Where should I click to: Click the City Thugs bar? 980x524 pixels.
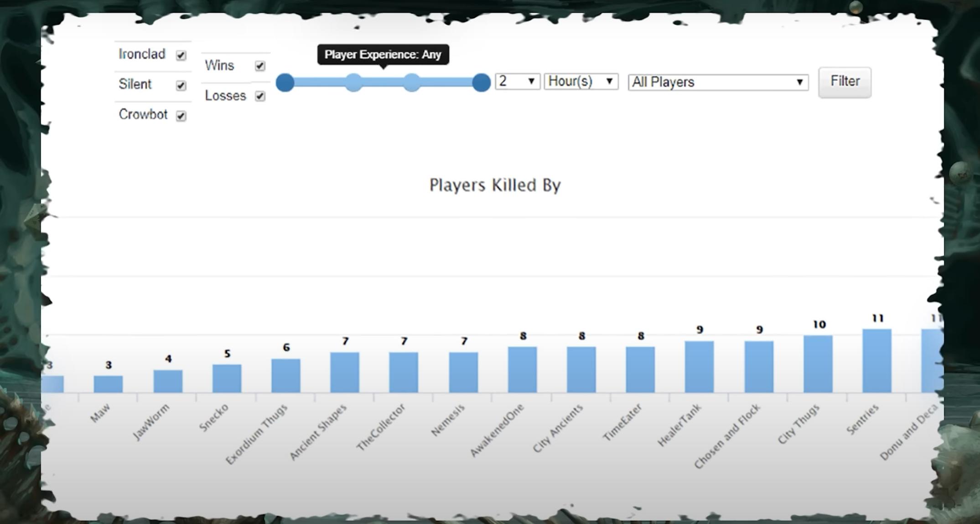pyautogui.click(x=818, y=364)
